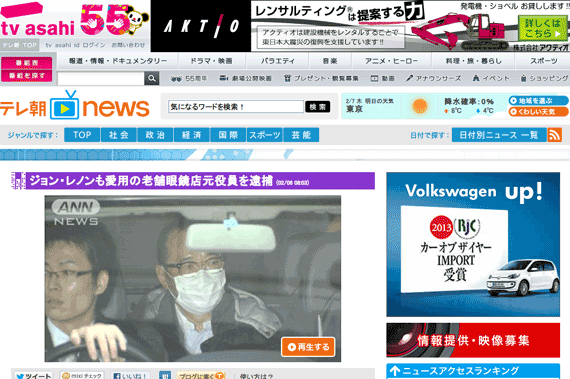Image resolution: width=570 pixels, height=379 pixels.
Task: Click the mixi チェック button
Action: (x=83, y=376)
